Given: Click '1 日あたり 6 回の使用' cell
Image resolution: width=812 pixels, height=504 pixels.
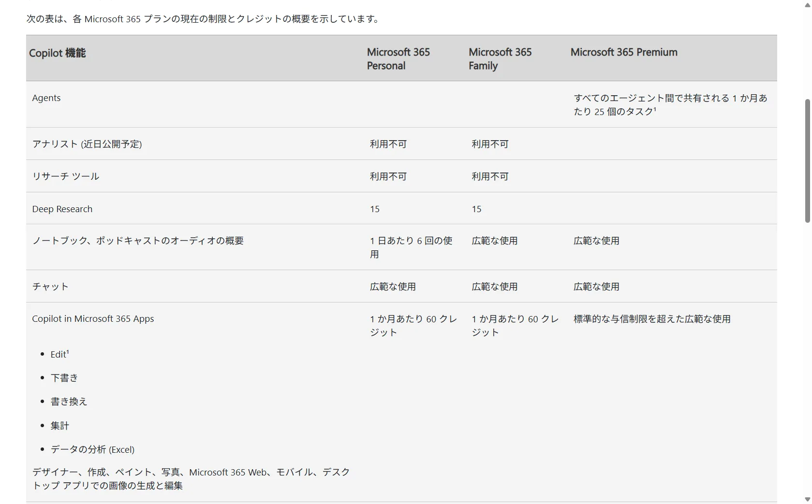Looking at the screenshot, I should [x=411, y=247].
